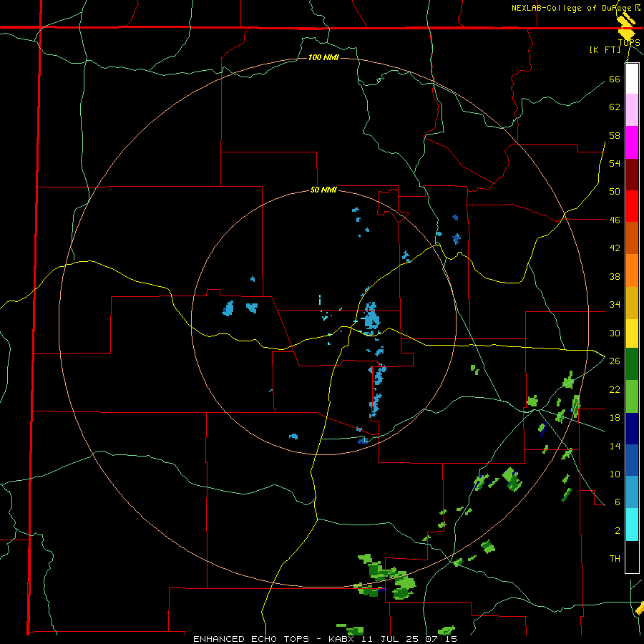Screen dimensions: 644x644
Task: Click the "[K FT]" units label
Action: coord(605,49)
